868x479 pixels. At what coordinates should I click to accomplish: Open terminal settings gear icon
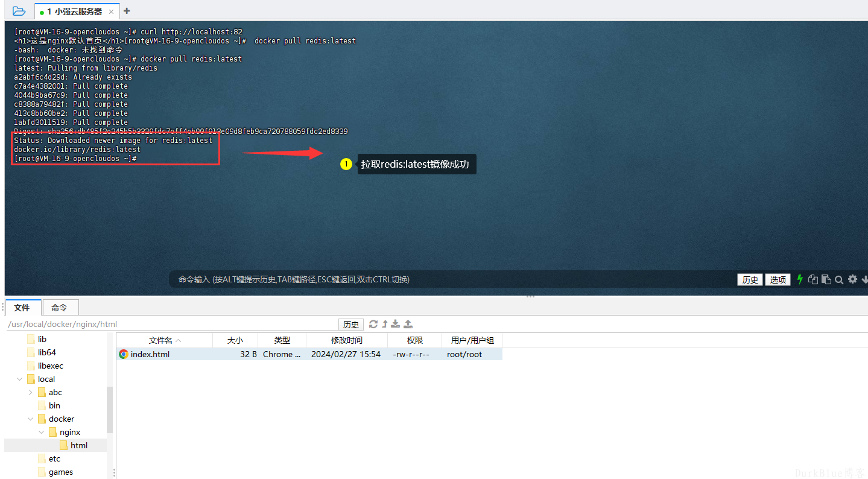pyautogui.click(x=852, y=279)
